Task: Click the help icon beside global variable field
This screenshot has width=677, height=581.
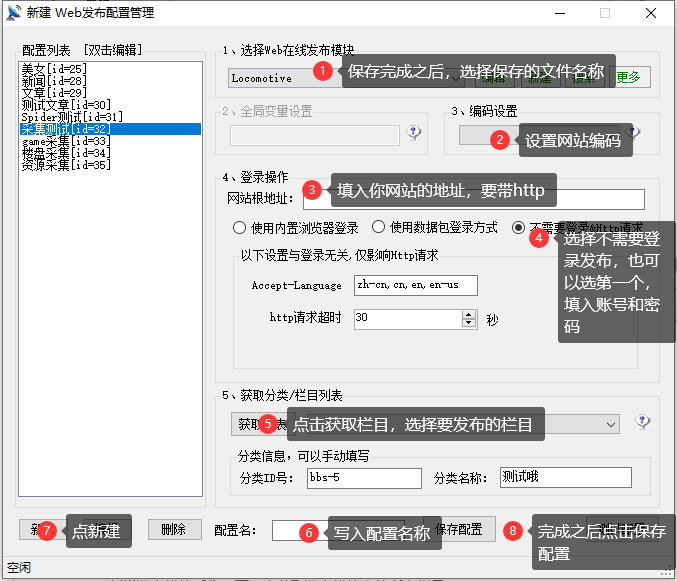Action: [414, 132]
